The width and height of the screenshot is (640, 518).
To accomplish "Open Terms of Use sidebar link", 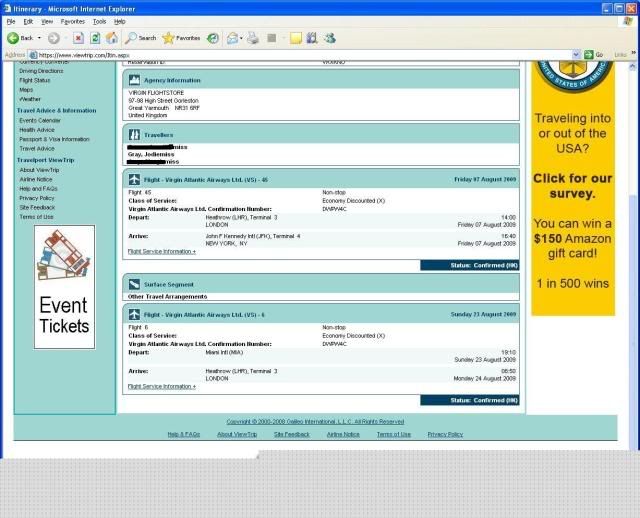I will (x=36, y=217).
